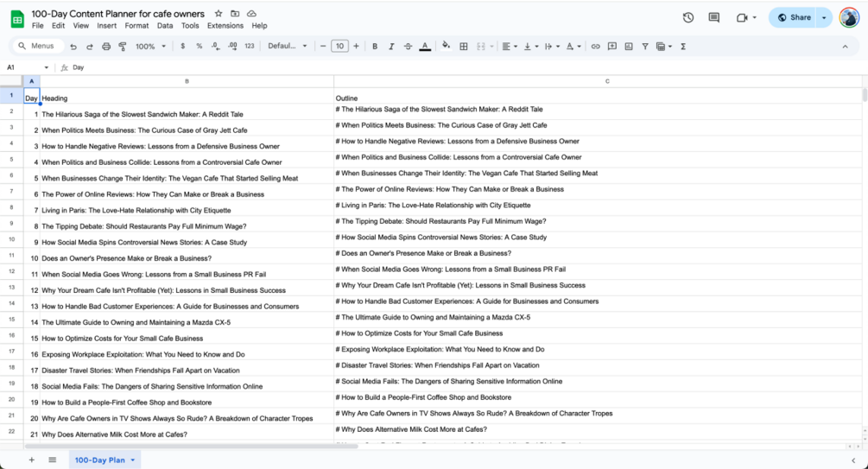Open text wrapping dropdown

[x=552, y=47]
